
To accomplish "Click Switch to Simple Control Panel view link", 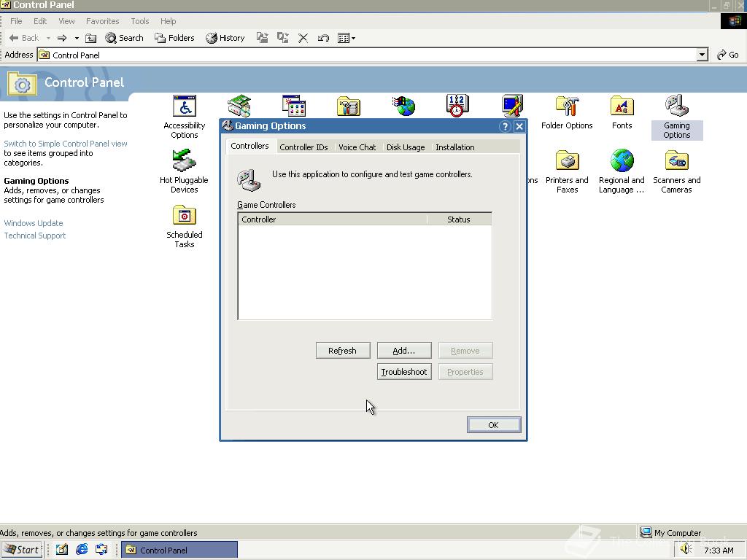I will pyautogui.click(x=66, y=144).
